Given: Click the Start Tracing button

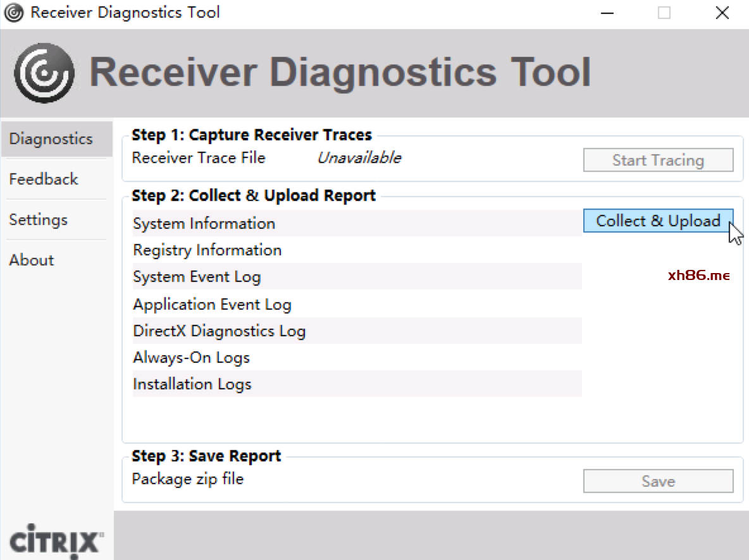Looking at the screenshot, I should pos(658,160).
